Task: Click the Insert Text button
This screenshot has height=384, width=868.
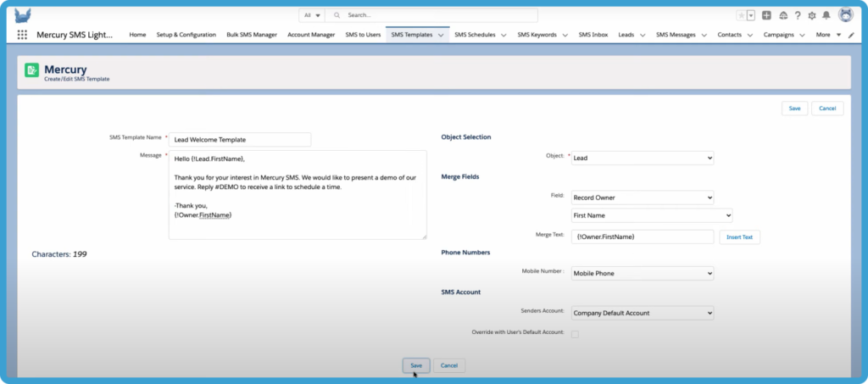Action: pos(739,237)
